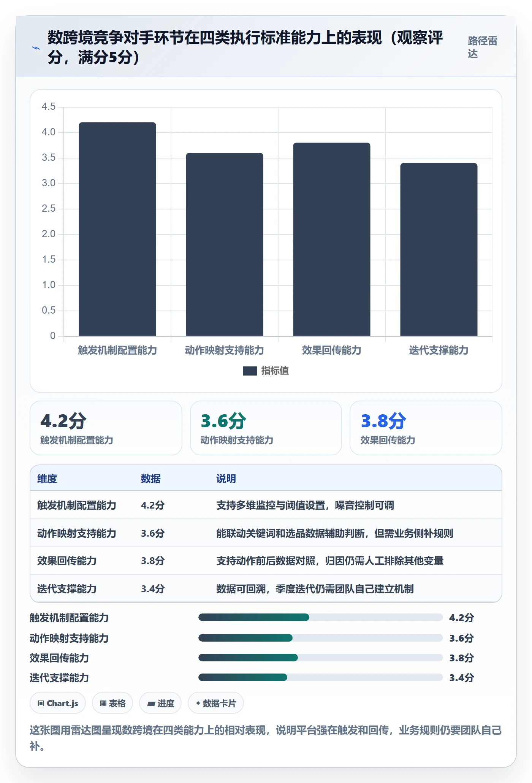
Task: Click the cell starting 数据可回溯
Action: tap(315, 589)
